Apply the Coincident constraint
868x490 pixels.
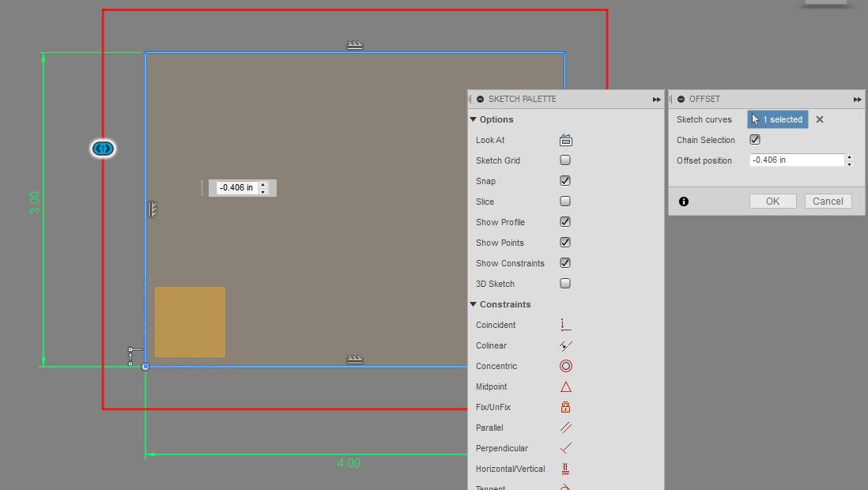coord(566,324)
